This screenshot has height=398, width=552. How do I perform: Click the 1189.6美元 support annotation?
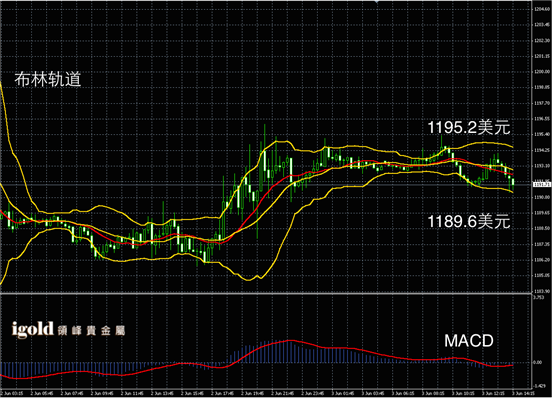pyautogui.click(x=469, y=221)
